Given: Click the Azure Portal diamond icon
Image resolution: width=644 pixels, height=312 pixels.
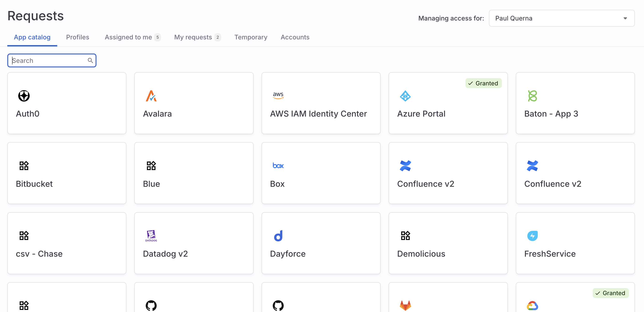Looking at the screenshot, I should tap(405, 96).
